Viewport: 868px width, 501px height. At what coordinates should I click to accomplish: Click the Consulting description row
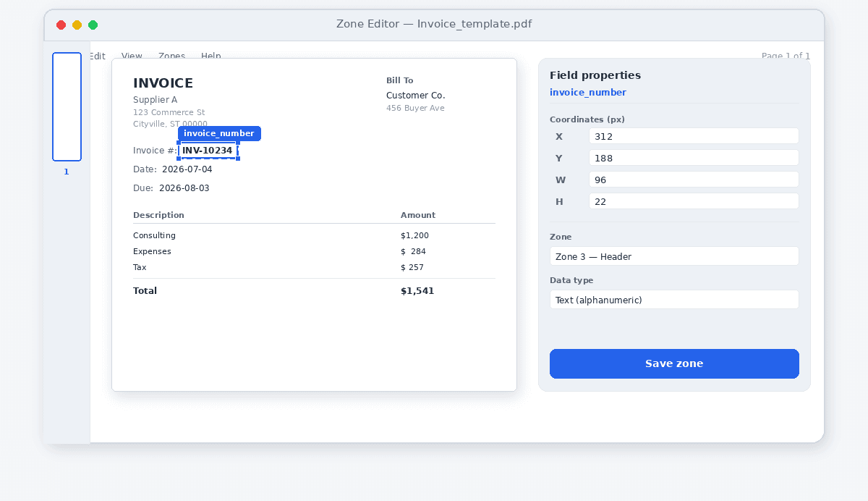[154, 235]
